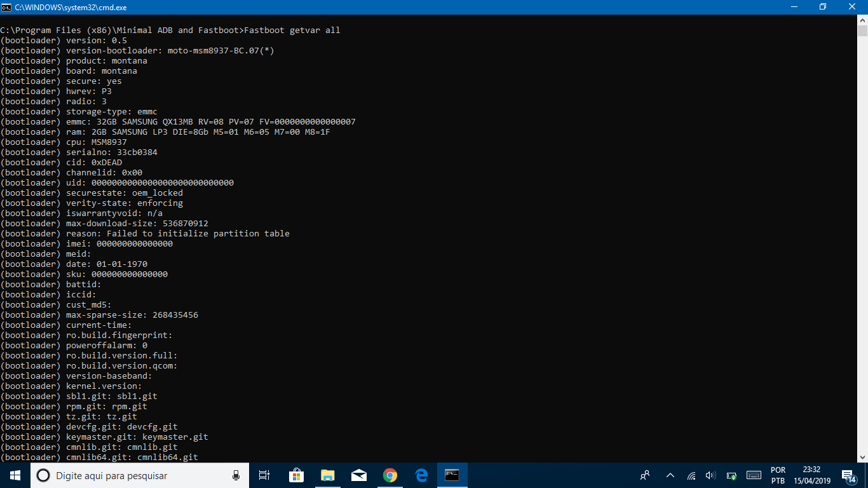Viewport: 868px width, 488px height.
Task: Open the Windows Start menu
Action: coord(15,475)
